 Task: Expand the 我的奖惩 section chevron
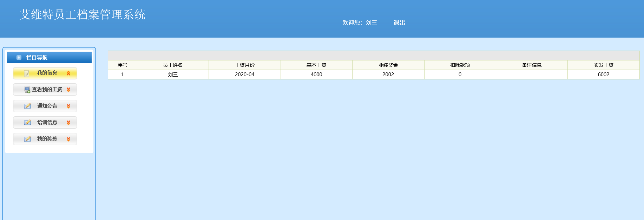click(x=68, y=139)
